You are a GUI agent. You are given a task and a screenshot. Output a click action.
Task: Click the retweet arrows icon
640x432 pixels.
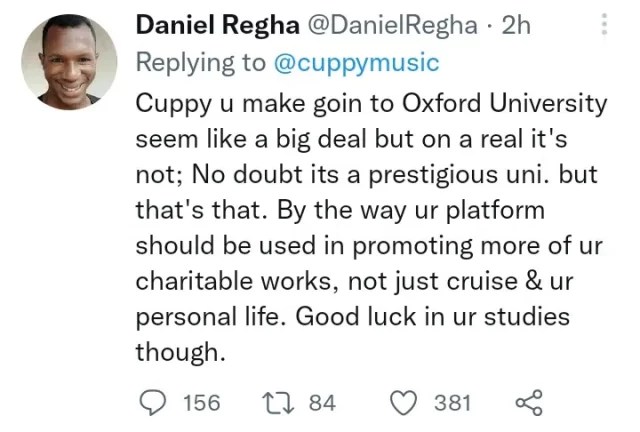277,403
